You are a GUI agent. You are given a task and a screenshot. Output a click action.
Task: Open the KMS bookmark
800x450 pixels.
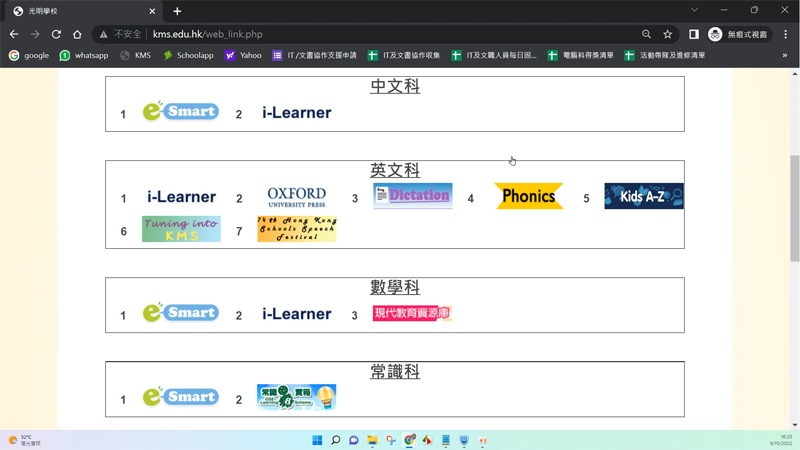tap(136, 55)
